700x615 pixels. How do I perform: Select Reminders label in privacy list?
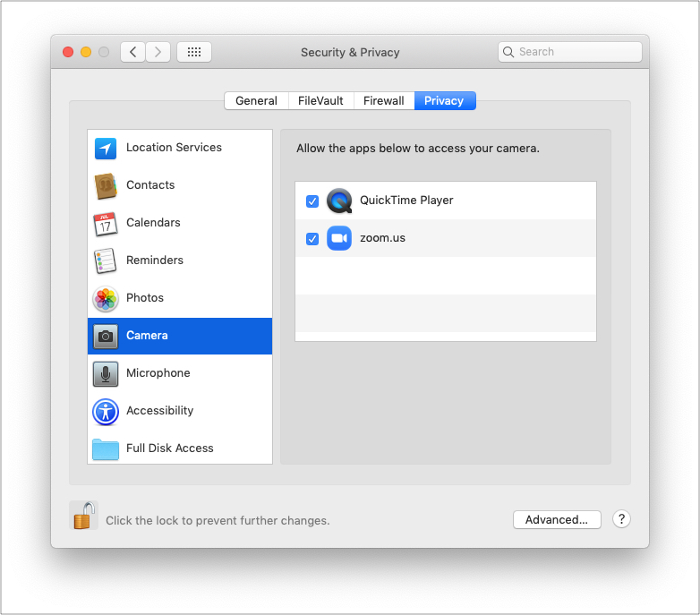point(155,260)
